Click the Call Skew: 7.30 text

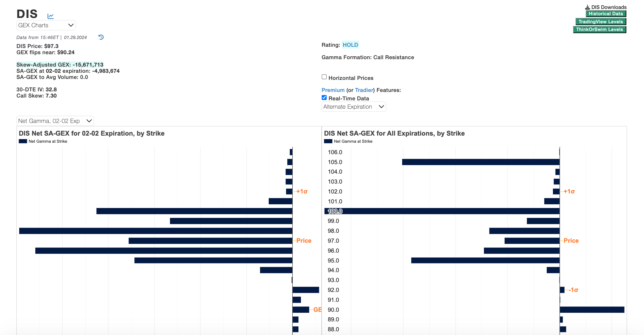click(x=37, y=96)
